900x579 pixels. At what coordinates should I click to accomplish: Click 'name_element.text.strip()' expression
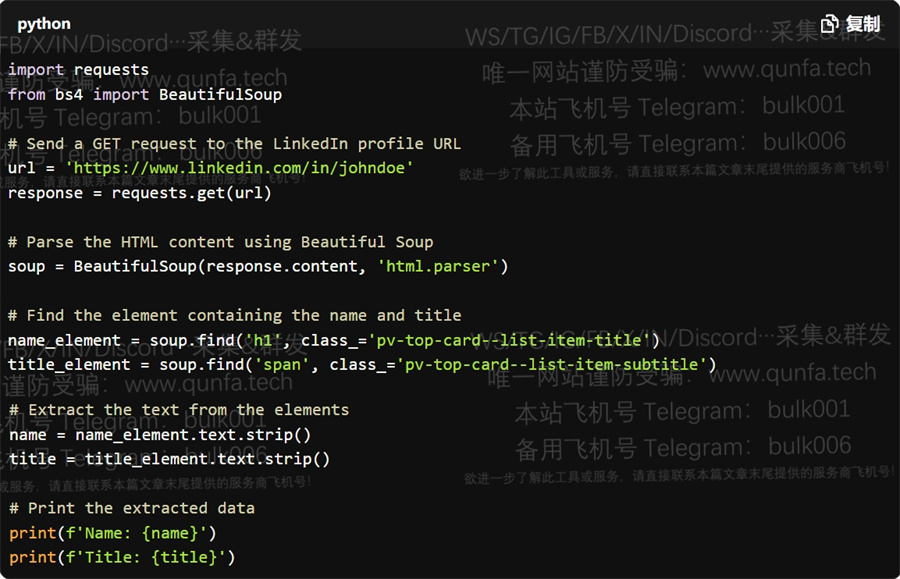[x=193, y=434]
